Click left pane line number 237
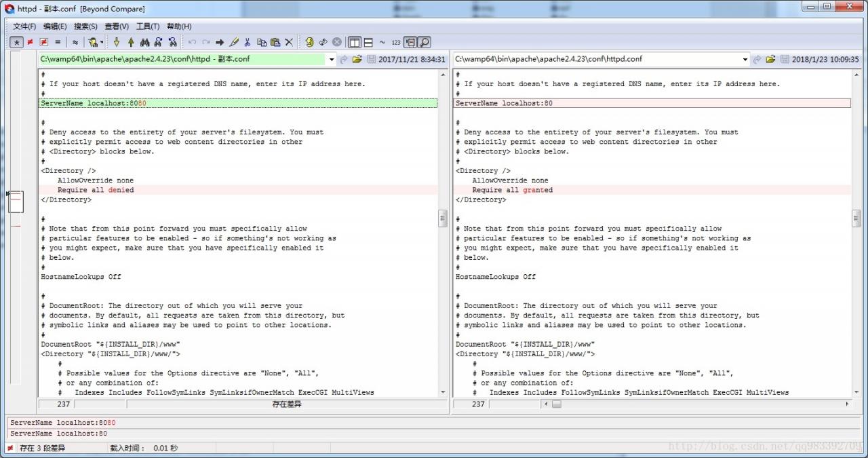 (64, 404)
